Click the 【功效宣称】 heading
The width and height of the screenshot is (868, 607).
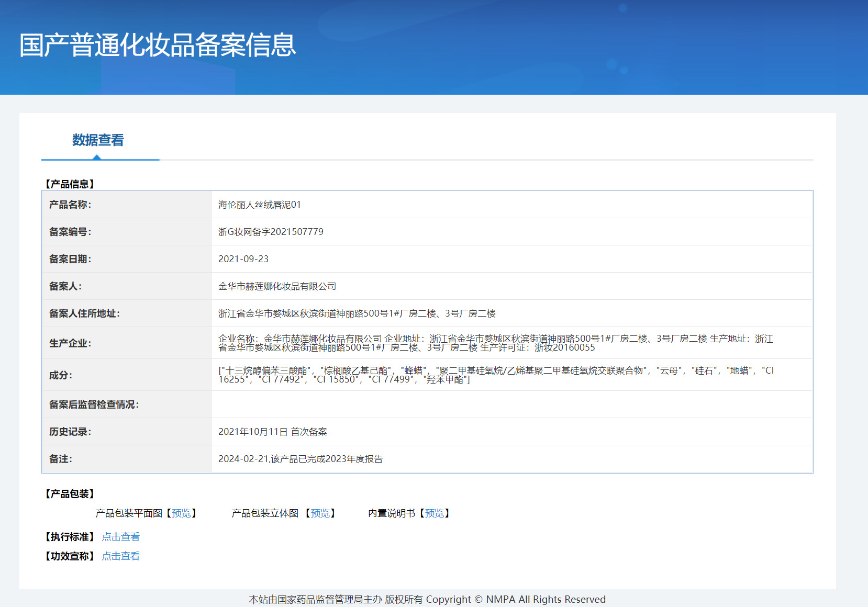coord(70,556)
